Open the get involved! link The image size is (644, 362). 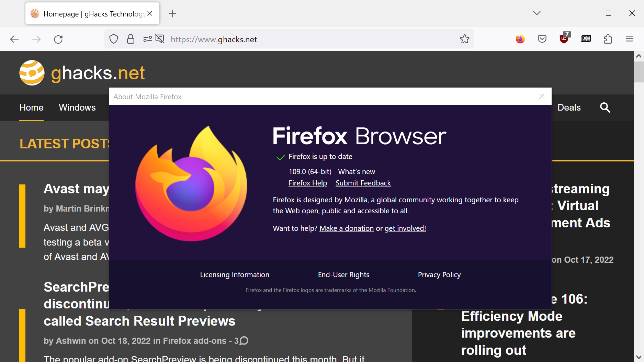[x=405, y=228]
